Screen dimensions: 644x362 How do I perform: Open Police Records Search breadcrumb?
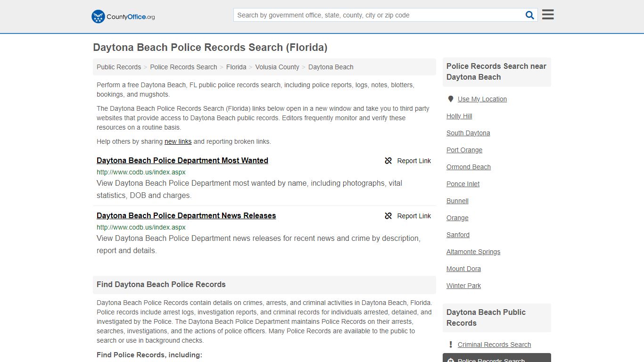coord(183,67)
